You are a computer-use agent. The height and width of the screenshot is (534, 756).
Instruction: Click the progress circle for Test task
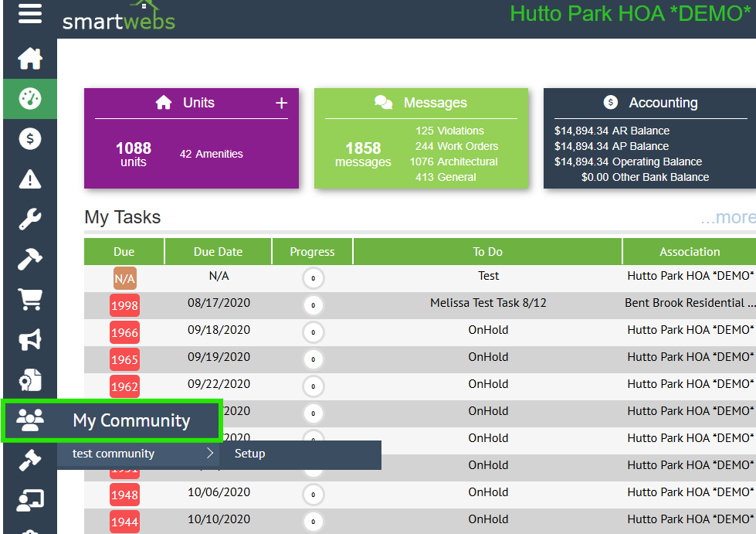[313, 278]
